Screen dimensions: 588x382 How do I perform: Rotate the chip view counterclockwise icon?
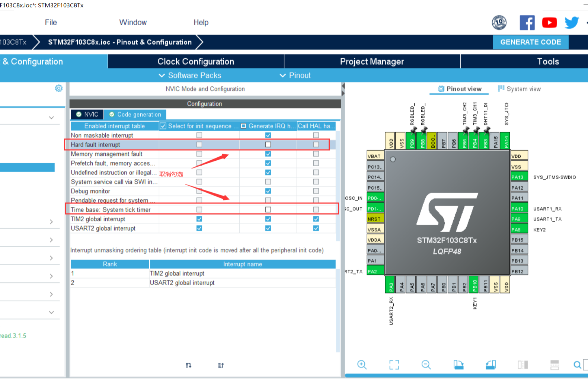[x=491, y=365]
